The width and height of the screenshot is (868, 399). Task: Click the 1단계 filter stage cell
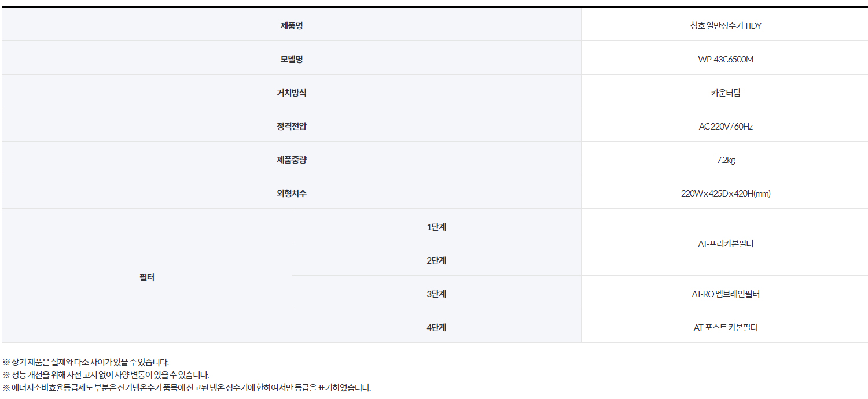(436, 226)
